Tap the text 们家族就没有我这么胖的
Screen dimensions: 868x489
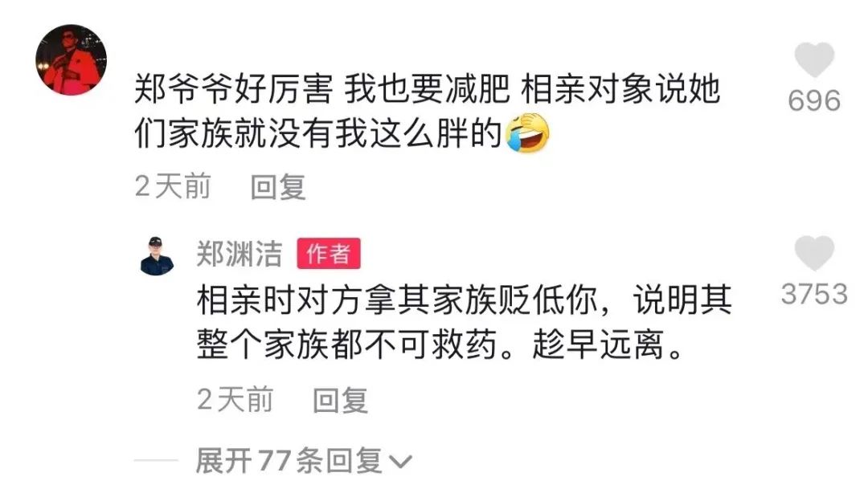coord(318,133)
